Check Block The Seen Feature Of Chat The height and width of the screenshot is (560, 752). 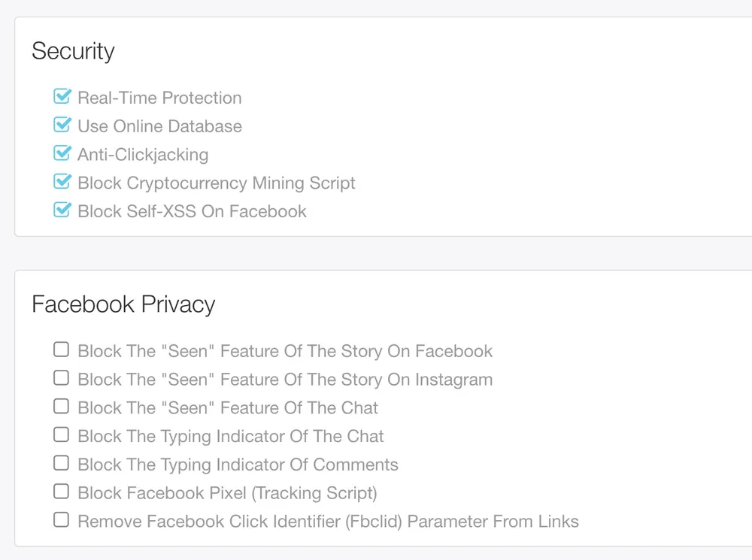tap(61, 407)
